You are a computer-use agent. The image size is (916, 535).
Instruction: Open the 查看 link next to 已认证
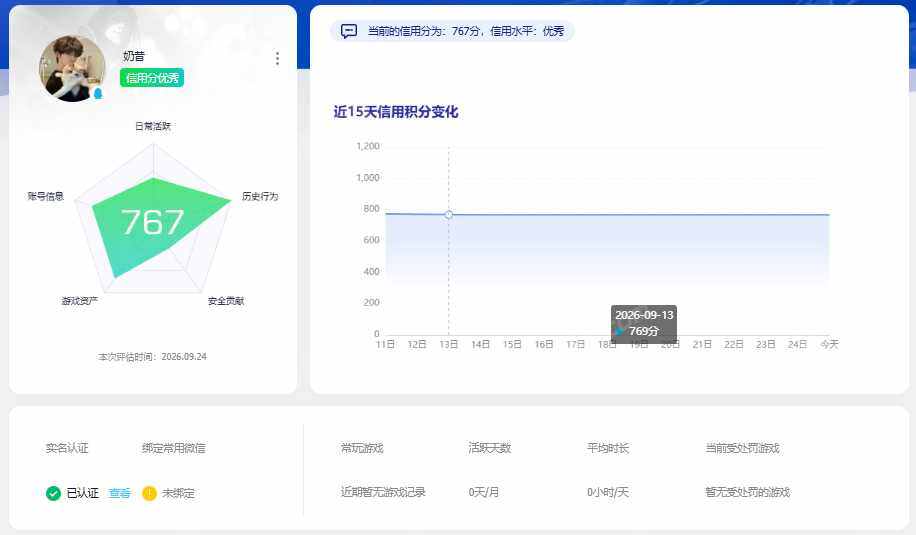click(x=120, y=493)
